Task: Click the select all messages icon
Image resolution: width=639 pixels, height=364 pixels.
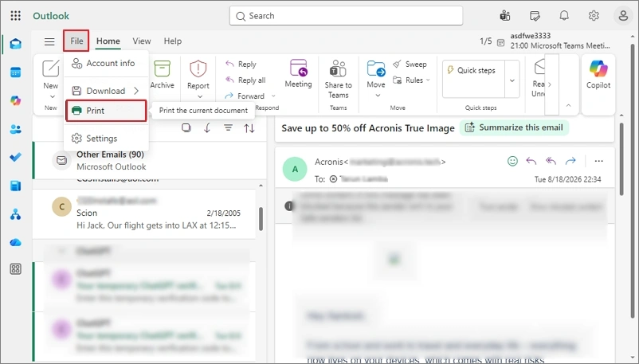Action: [x=186, y=128]
